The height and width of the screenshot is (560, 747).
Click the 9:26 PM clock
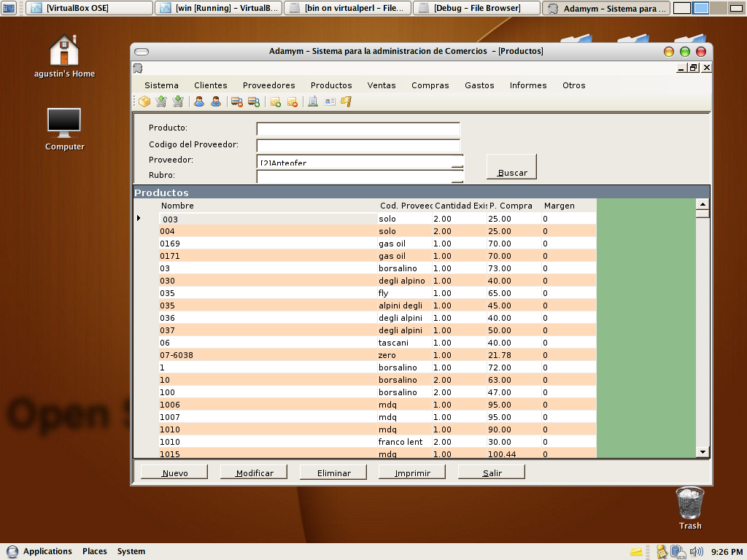point(727,552)
